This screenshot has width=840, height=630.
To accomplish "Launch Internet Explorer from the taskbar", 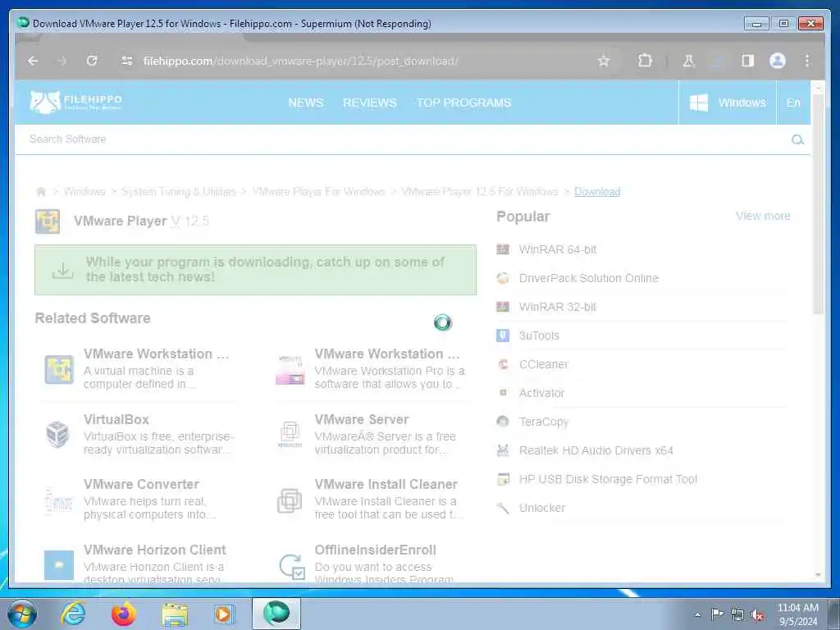I will [x=73, y=614].
